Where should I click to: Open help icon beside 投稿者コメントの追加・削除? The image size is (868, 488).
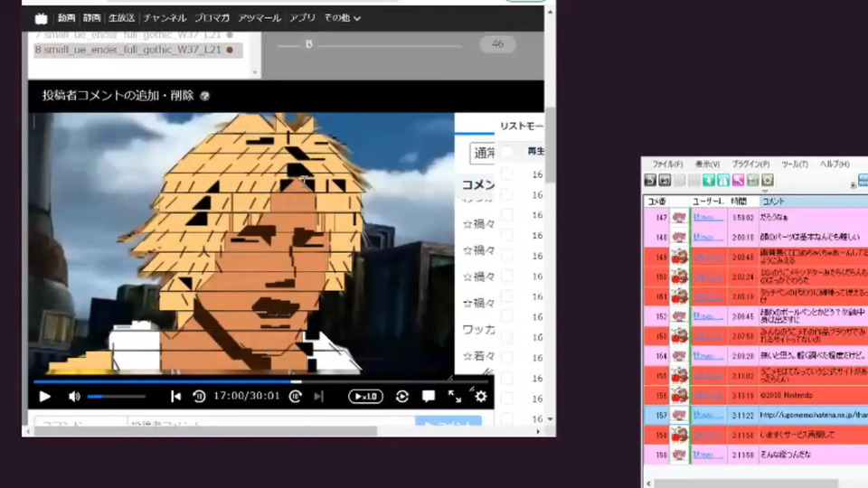tap(205, 96)
